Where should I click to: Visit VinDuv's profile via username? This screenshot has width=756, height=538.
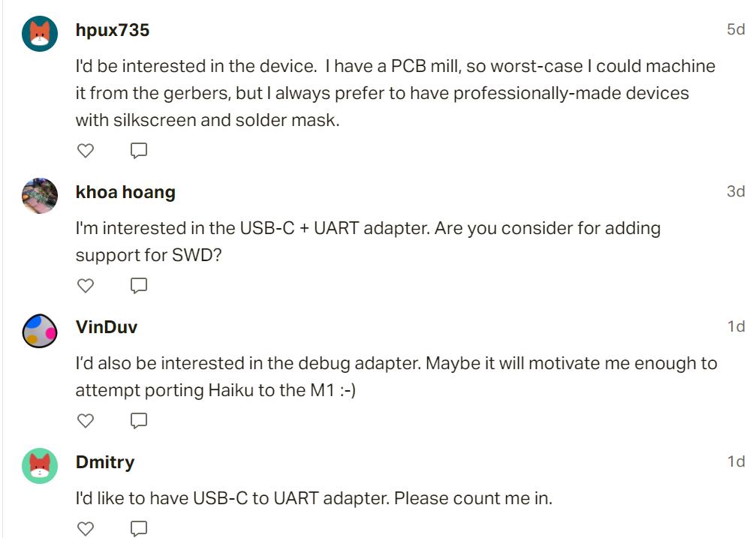click(x=107, y=327)
